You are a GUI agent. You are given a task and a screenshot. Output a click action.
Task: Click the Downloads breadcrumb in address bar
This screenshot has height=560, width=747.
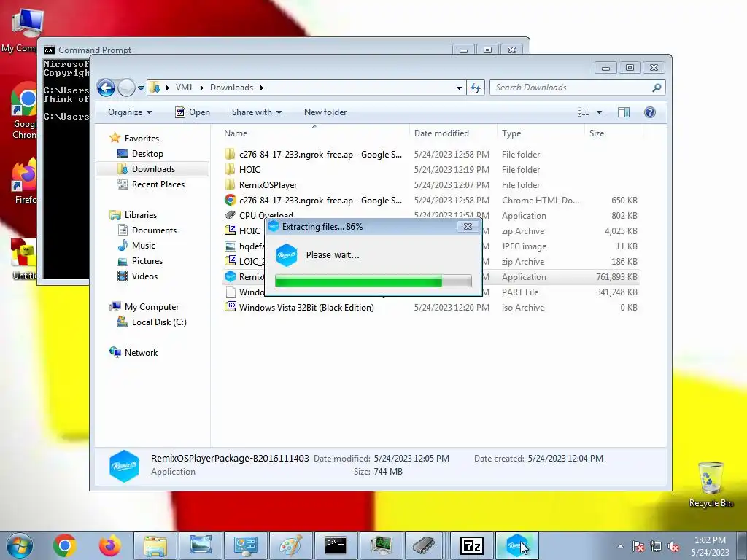point(231,87)
